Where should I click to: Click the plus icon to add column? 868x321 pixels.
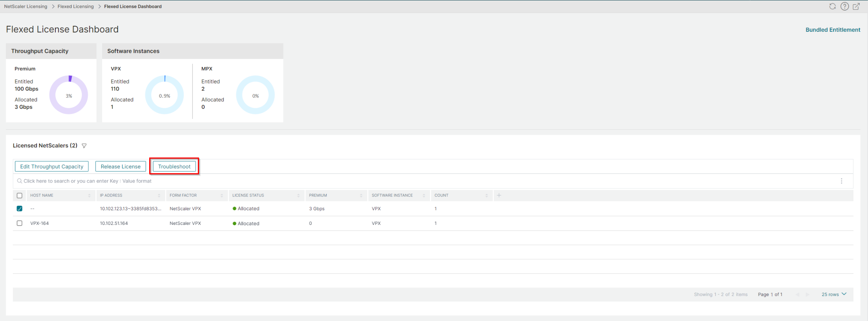click(499, 195)
